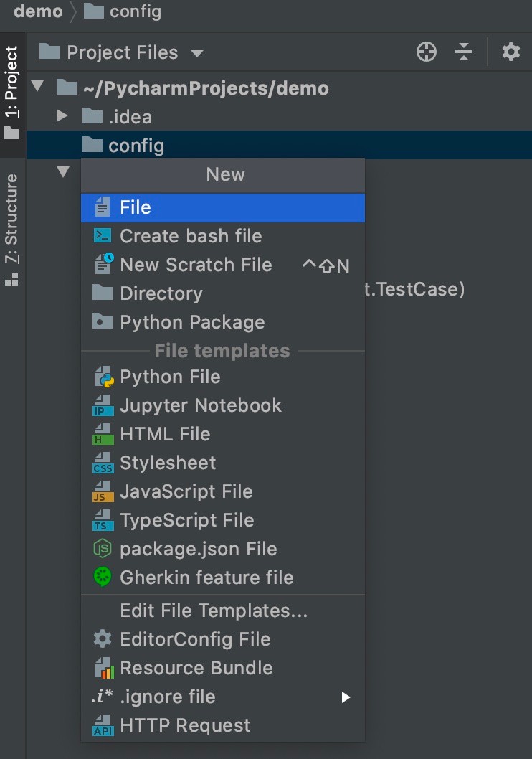Click the Collapse All icon in toolbar
The height and width of the screenshot is (759, 532).
point(463,52)
